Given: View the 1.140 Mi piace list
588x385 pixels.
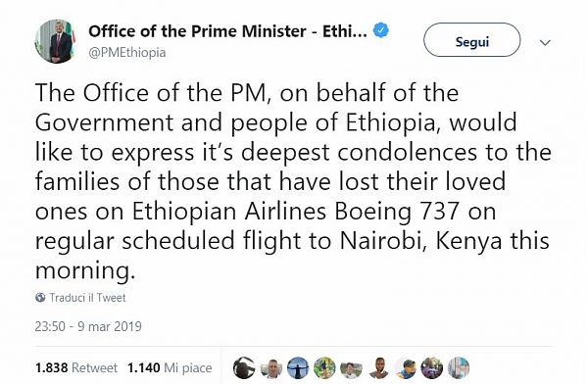Looking at the screenshot, I should (x=170, y=367).
